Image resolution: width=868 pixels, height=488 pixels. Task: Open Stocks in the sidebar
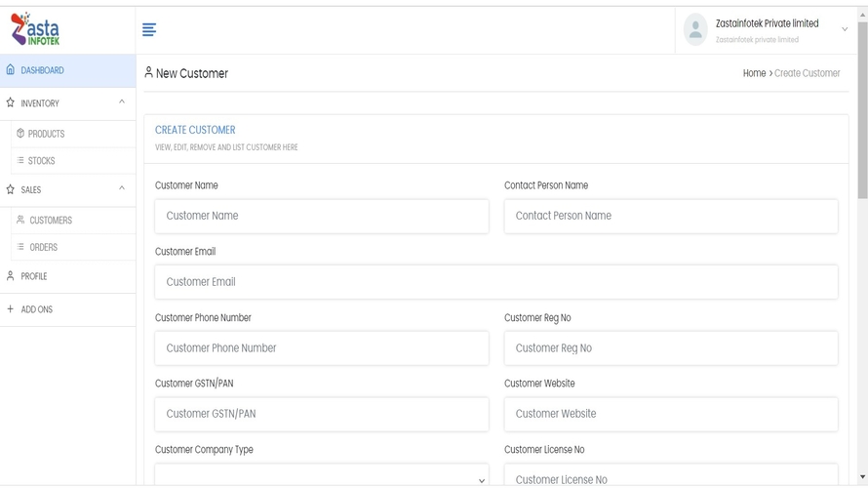(42, 161)
